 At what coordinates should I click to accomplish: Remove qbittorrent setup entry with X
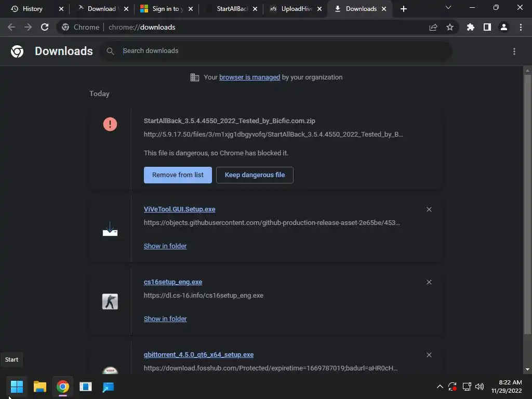click(429, 354)
